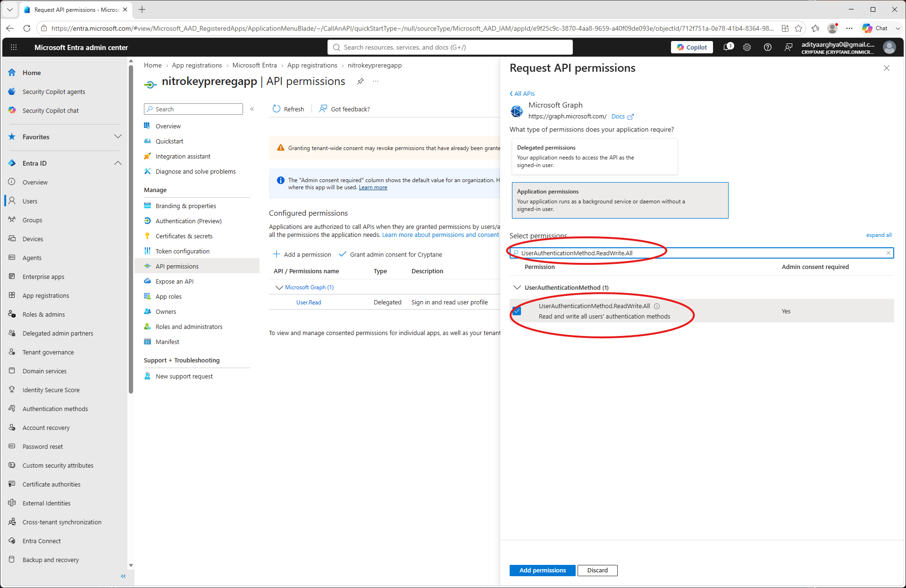This screenshot has width=906, height=588.
Task: Click the Discard button
Action: click(597, 570)
